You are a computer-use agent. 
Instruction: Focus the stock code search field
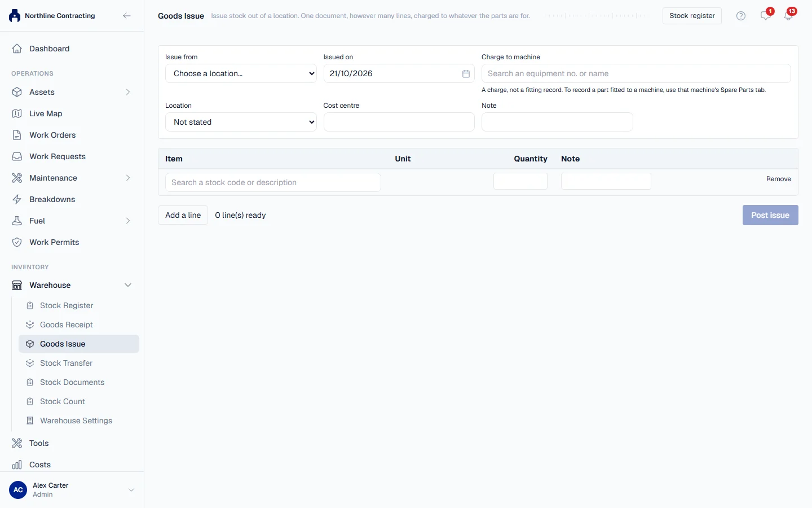[273, 182]
